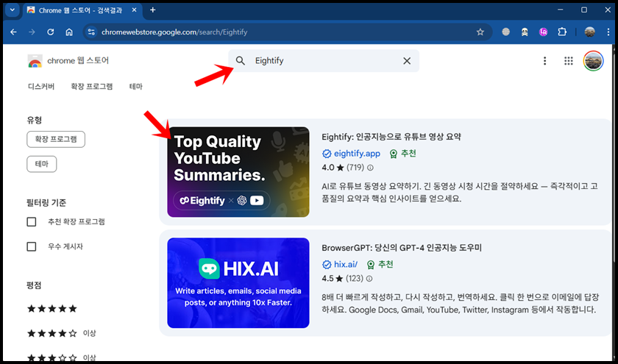Check the 우수 게시자 checkbox
Viewport: 618px width, 364px height.
(x=32, y=246)
